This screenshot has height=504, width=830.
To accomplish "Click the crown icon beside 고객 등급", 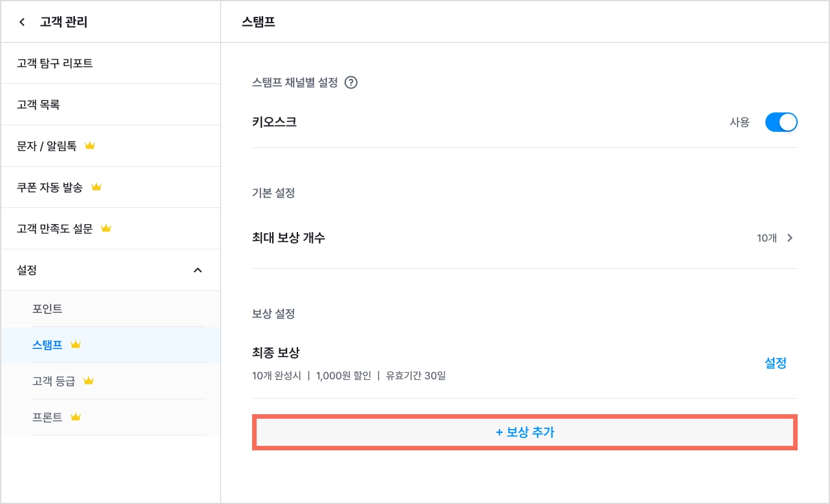I will tap(89, 381).
